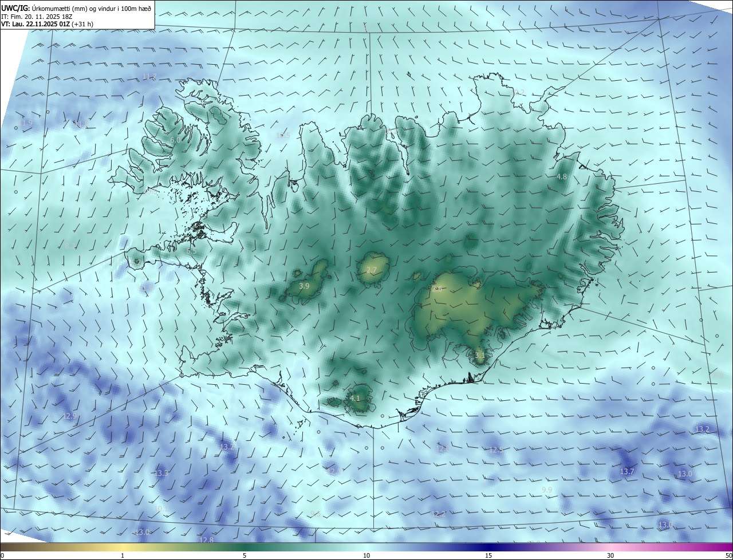Click the map title 'Úrkomumætti (mm) og vindur'
The width and height of the screenshot is (733, 560).
coord(73,8)
